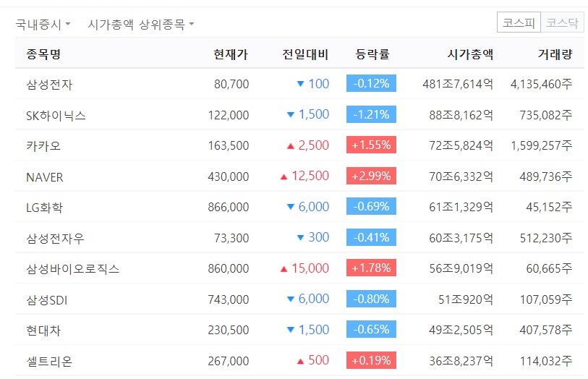Click the blue -1.21% change badge
The height and width of the screenshot is (379, 588).
click(x=371, y=114)
